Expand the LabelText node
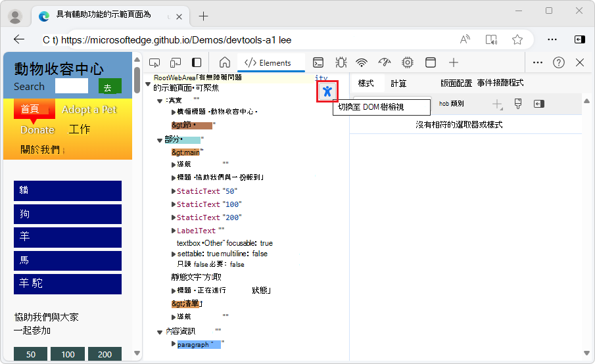Screen dimensions: 595x364 click(x=174, y=231)
